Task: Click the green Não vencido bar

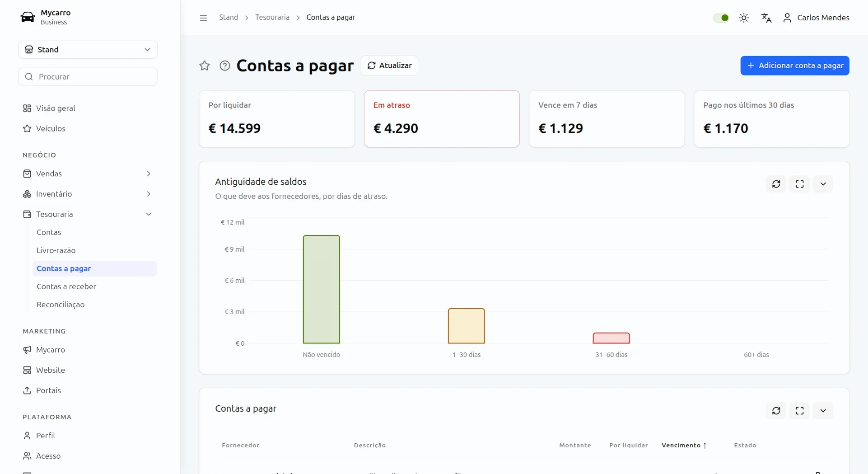Action: coord(322,289)
